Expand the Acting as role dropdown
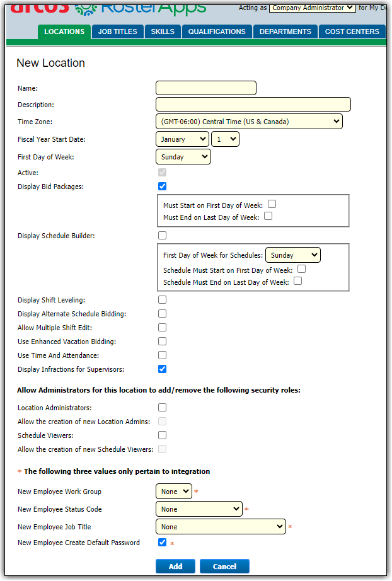Image resolution: width=392 pixels, height=581 pixels. pyautogui.click(x=312, y=8)
